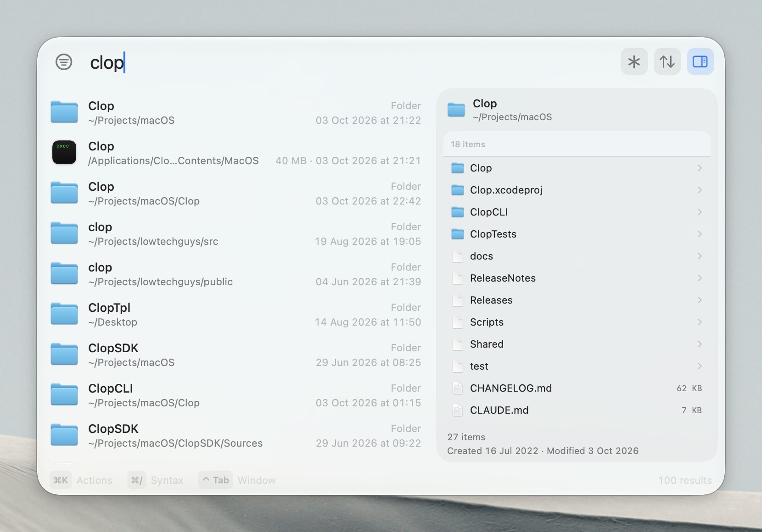Click inside the search field containing clop

349,62
